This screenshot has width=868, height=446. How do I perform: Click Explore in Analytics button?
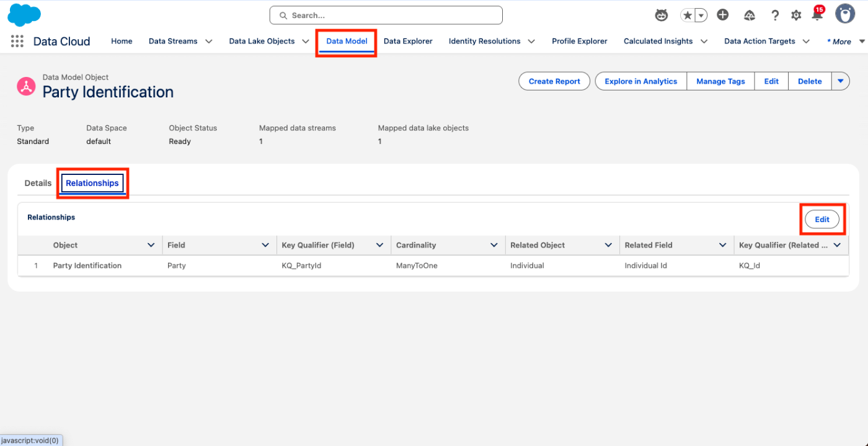(641, 81)
